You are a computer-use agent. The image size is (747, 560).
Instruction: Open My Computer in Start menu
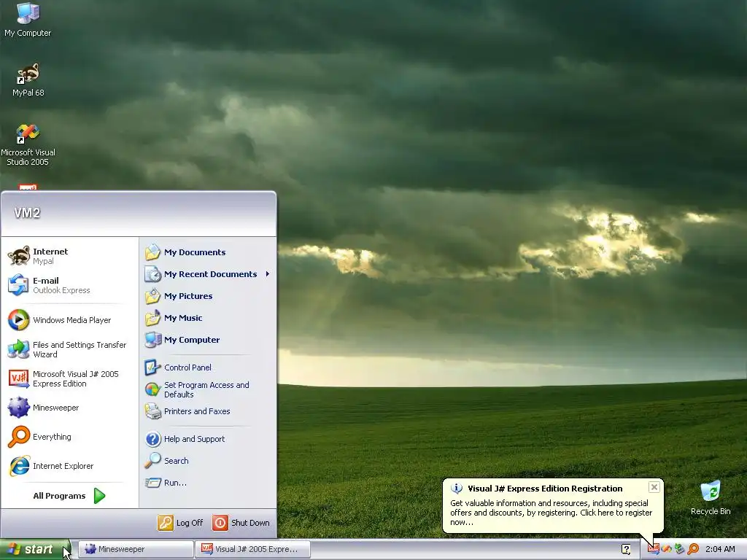pos(208,340)
